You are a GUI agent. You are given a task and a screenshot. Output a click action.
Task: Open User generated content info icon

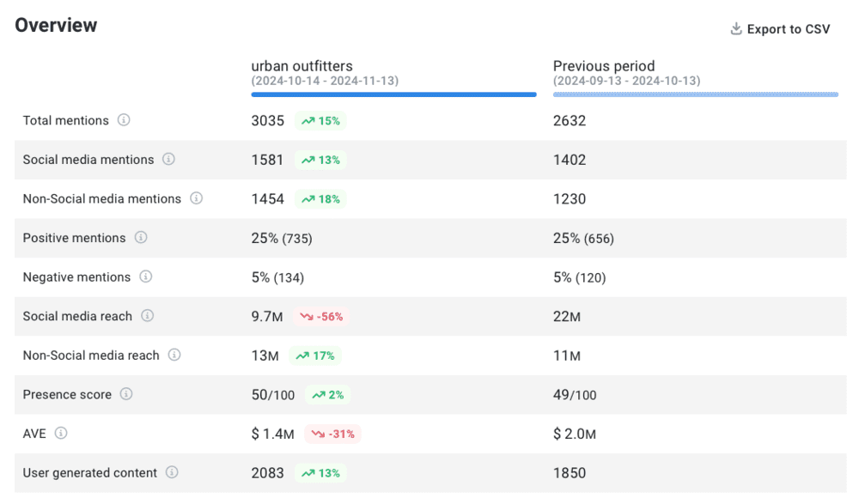tap(172, 472)
